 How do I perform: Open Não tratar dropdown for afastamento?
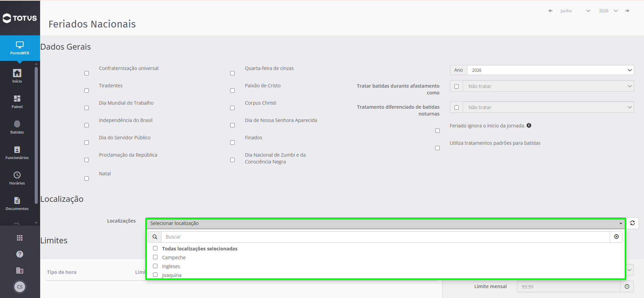tap(548, 86)
